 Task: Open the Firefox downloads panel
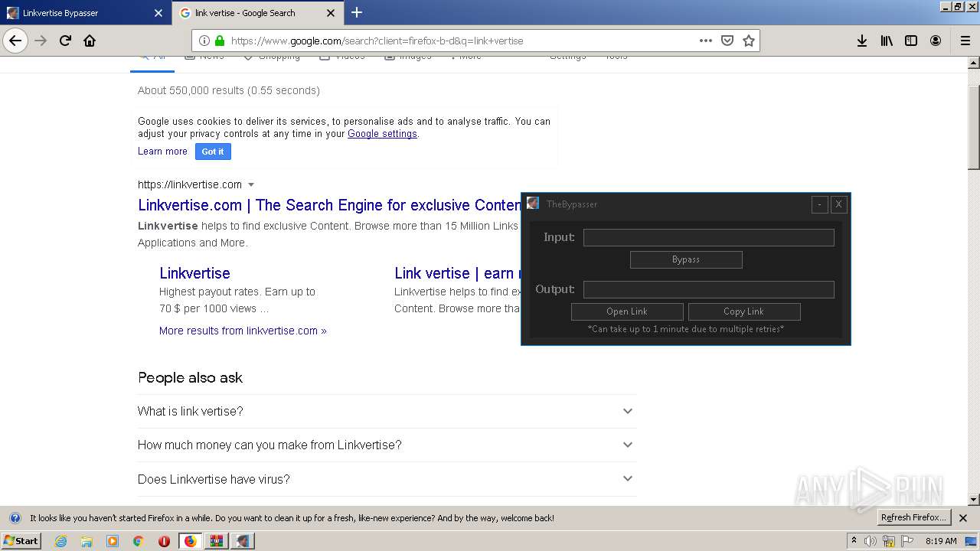tap(862, 41)
